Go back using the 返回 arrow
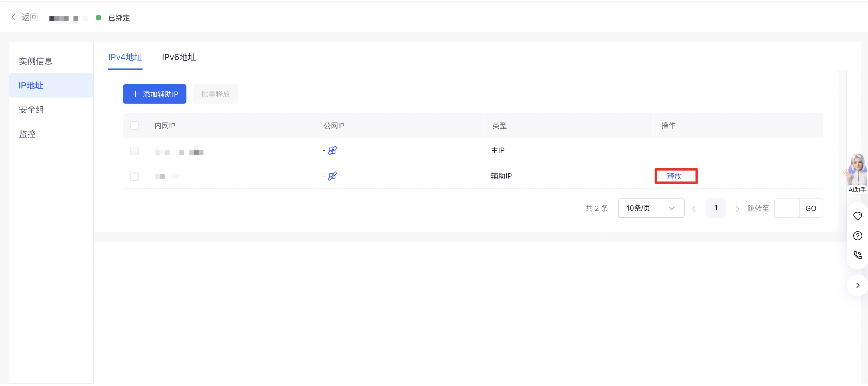This screenshot has height=386, width=868. point(14,17)
